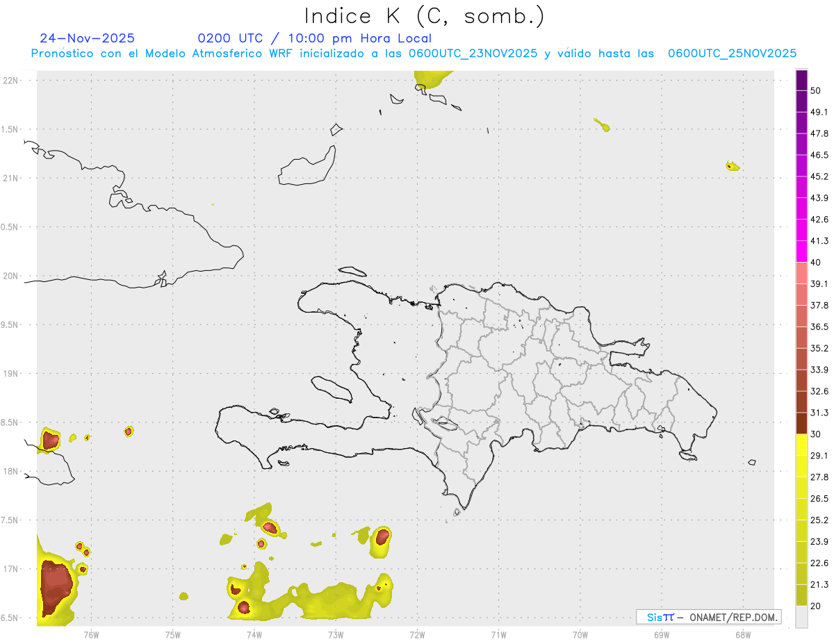Click the colorbar value "30"
834x644 pixels.
pos(817,434)
